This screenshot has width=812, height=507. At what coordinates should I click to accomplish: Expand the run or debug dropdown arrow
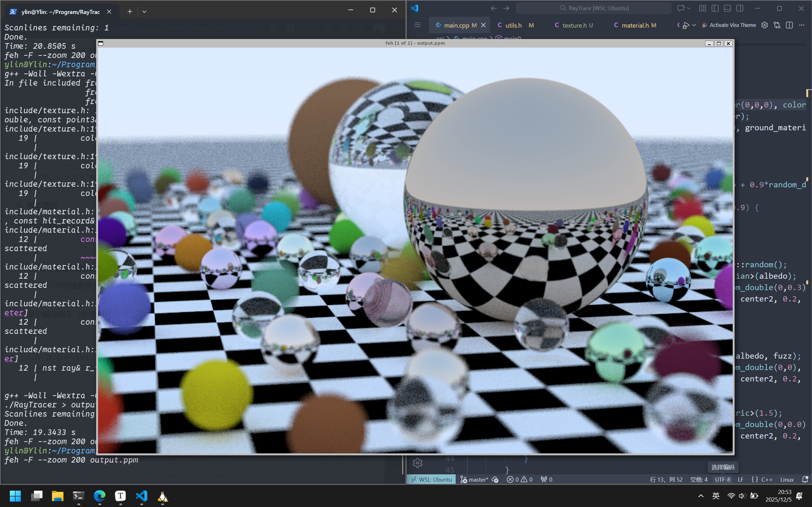click(694, 25)
